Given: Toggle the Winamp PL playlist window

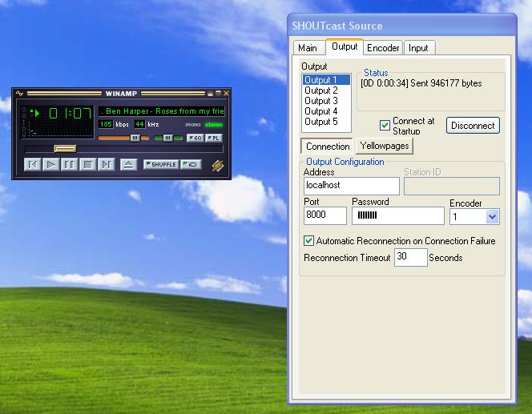Looking at the screenshot, I should point(213,138).
